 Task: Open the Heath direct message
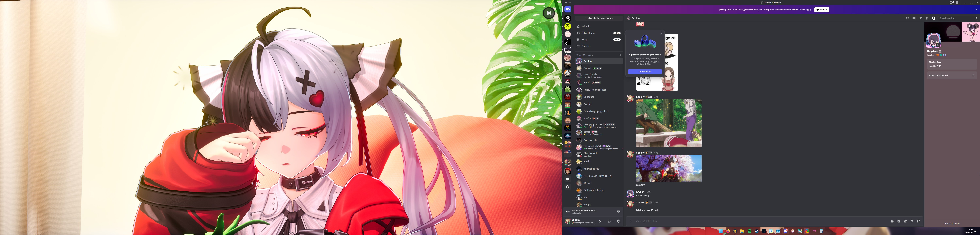point(599,83)
